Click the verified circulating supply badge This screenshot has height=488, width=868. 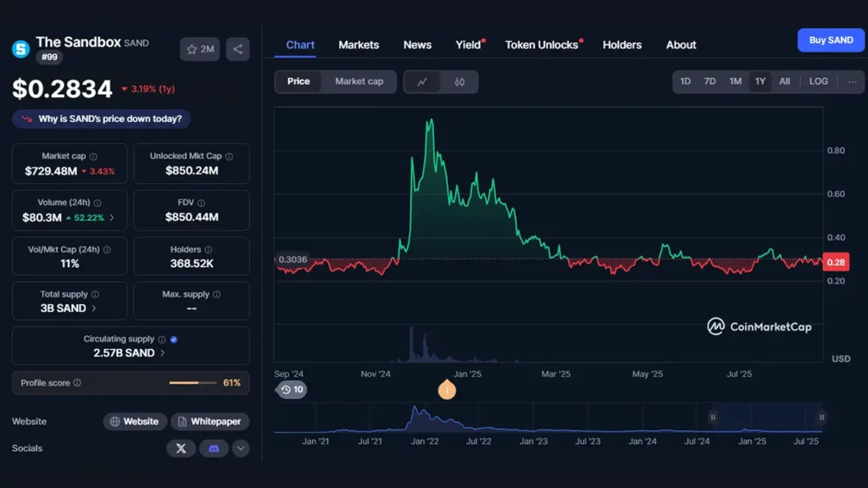174,339
